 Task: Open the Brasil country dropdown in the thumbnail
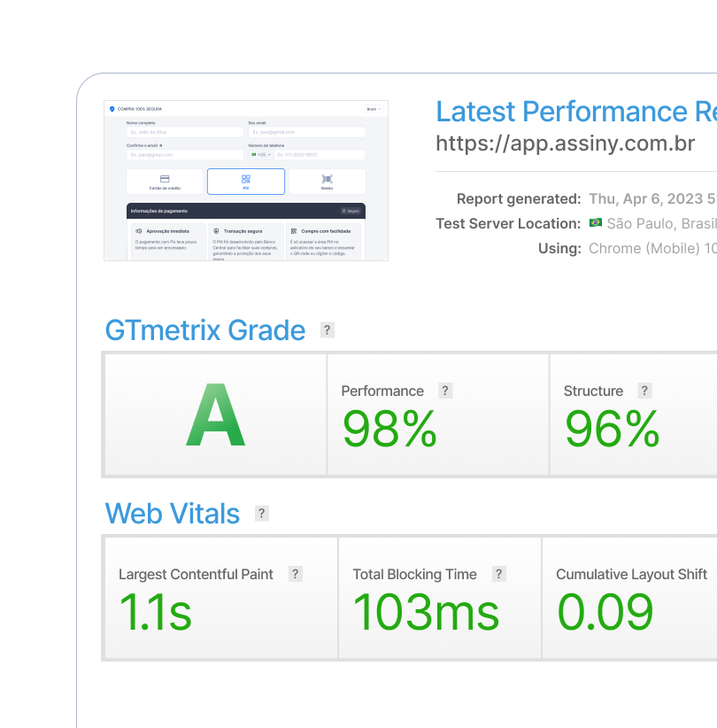click(374, 109)
